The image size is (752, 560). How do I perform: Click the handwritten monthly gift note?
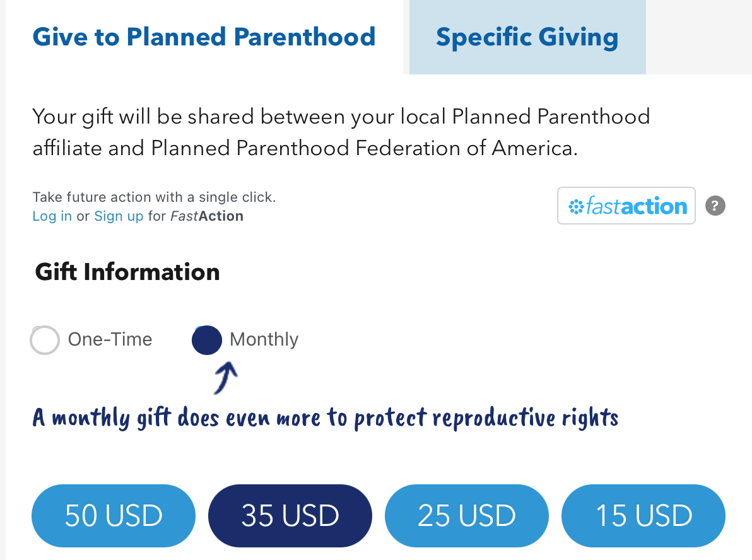326,417
